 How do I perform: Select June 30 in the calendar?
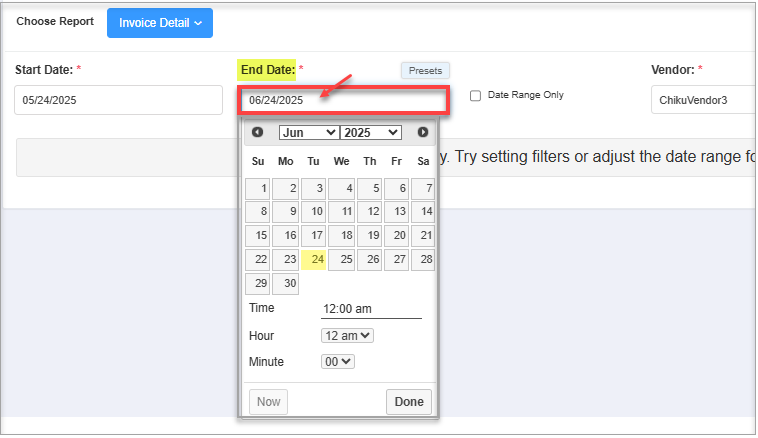286,284
